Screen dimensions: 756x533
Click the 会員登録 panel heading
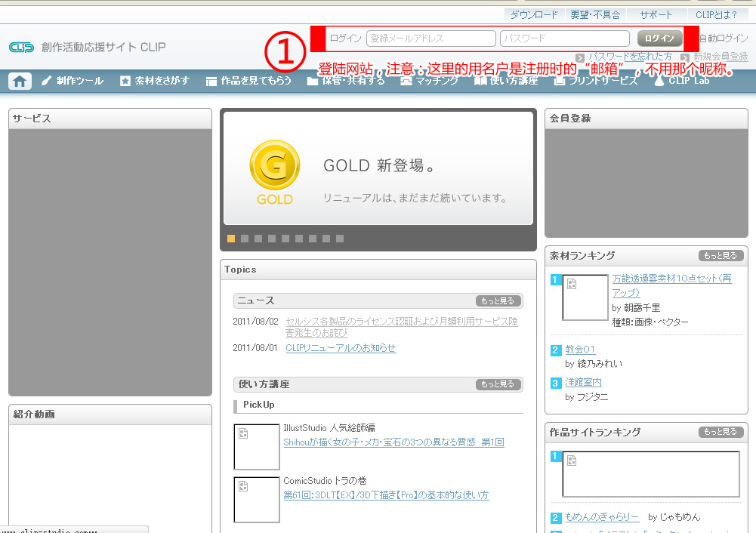coord(570,119)
